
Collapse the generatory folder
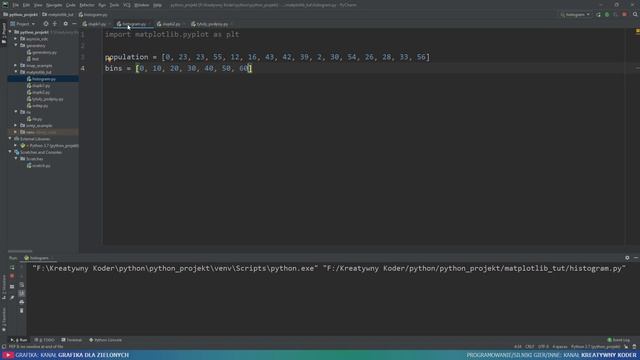click(x=16, y=45)
